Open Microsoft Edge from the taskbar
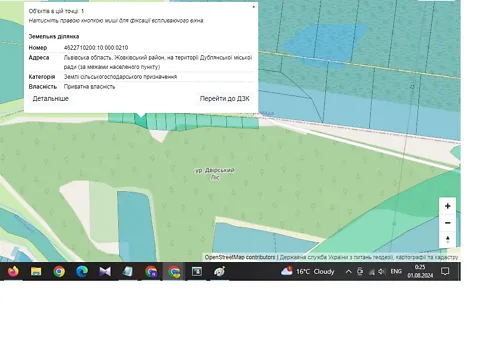The image size is (480, 360). click(82, 271)
